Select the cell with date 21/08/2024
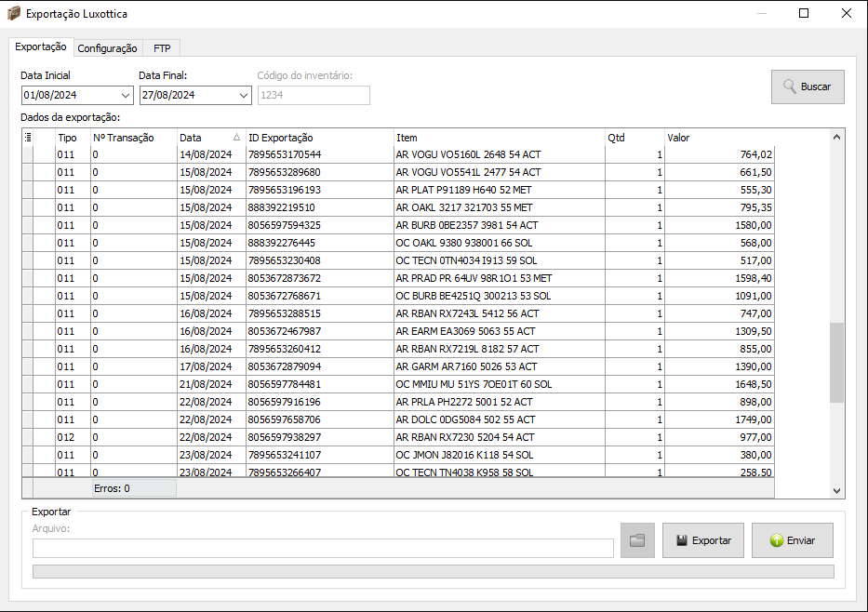Screen dimensions: 868x612 pos(211,384)
